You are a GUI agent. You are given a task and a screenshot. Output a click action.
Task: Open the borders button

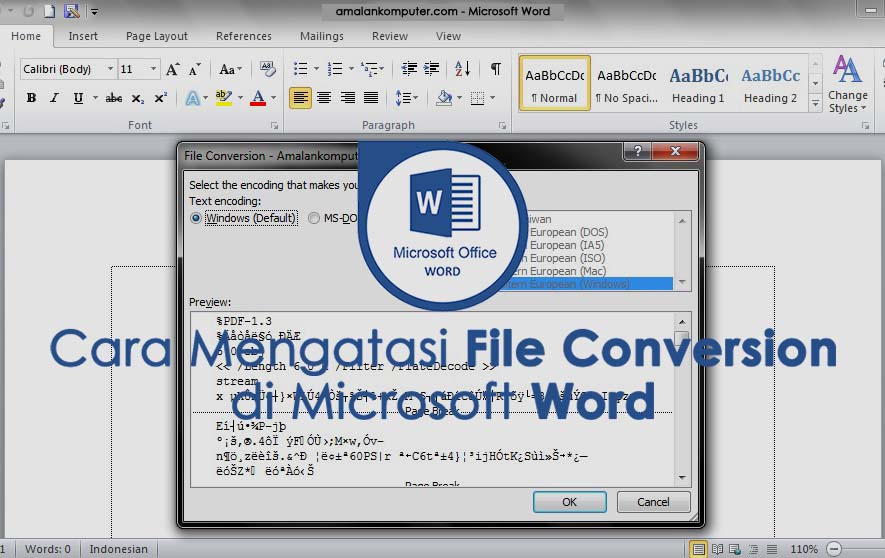(x=477, y=98)
